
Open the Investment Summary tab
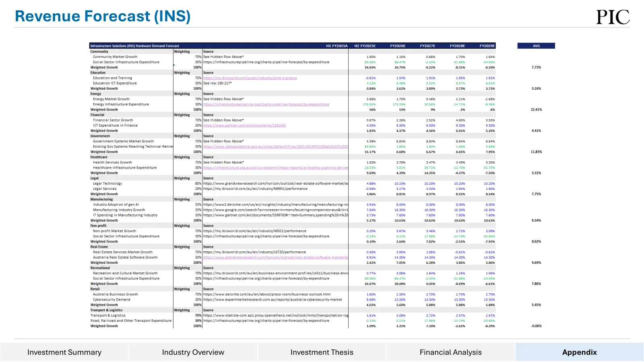coord(64,352)
